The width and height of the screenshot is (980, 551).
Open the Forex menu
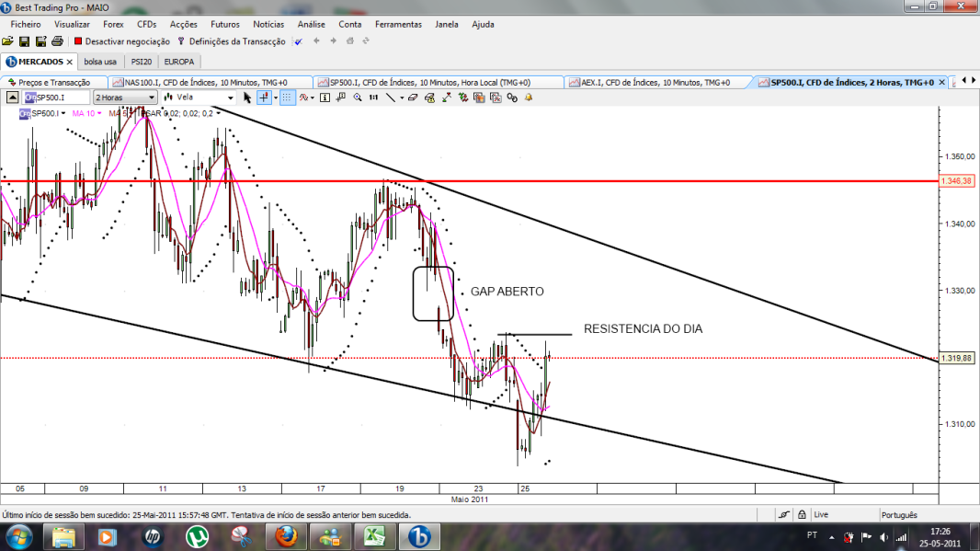pos(113,25)
